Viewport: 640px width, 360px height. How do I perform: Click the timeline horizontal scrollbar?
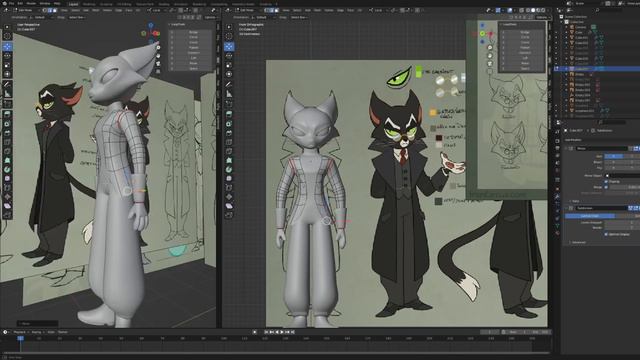(276, 353)
